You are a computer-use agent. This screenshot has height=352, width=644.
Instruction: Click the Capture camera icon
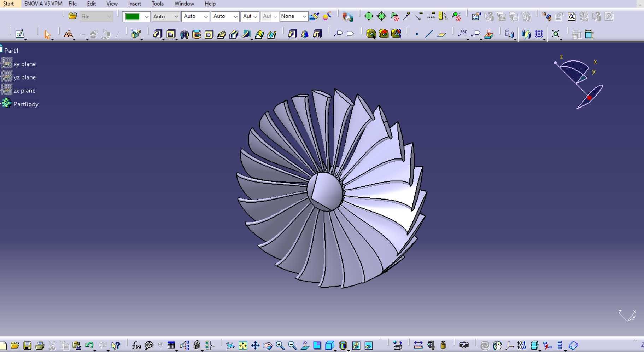pyautogui.click(x=464, y=345)
